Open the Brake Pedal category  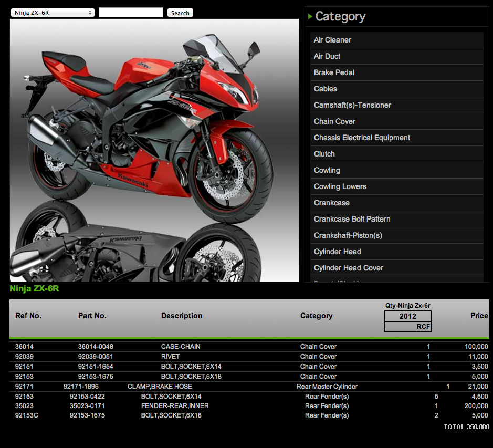point(396,72)
